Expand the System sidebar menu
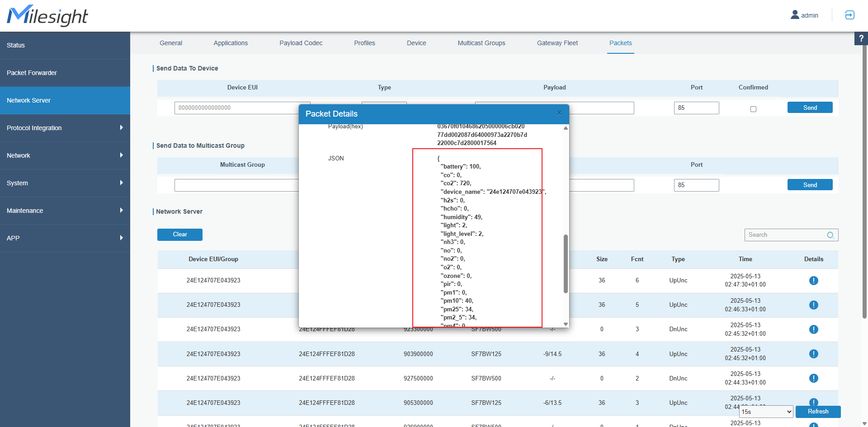 (65, 183)
